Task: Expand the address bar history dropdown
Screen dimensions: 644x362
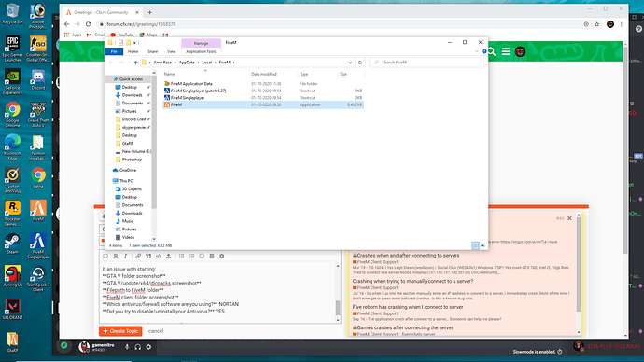Action: (350, 63)
